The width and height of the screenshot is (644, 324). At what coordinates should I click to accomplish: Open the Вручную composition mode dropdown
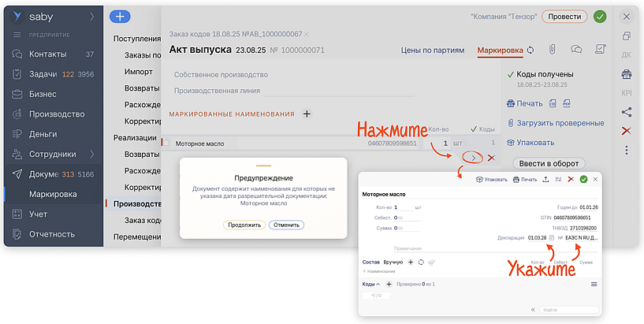tap(393, 262)
